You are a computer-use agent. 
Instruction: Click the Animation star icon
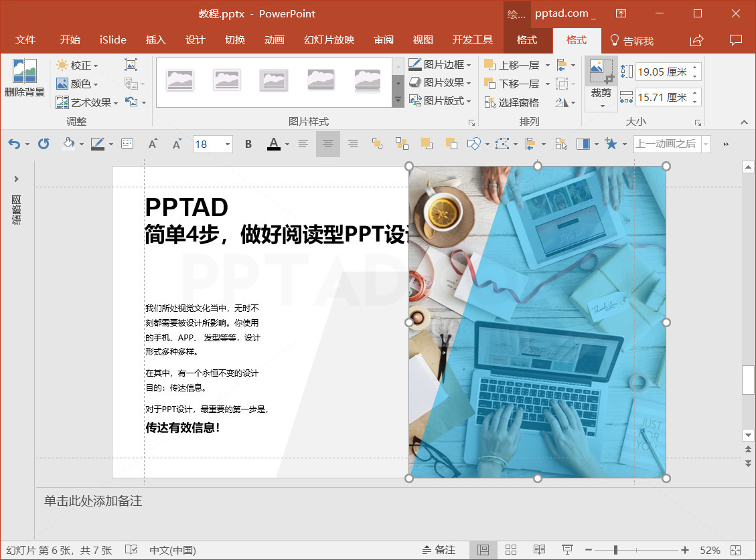point(611,144)
